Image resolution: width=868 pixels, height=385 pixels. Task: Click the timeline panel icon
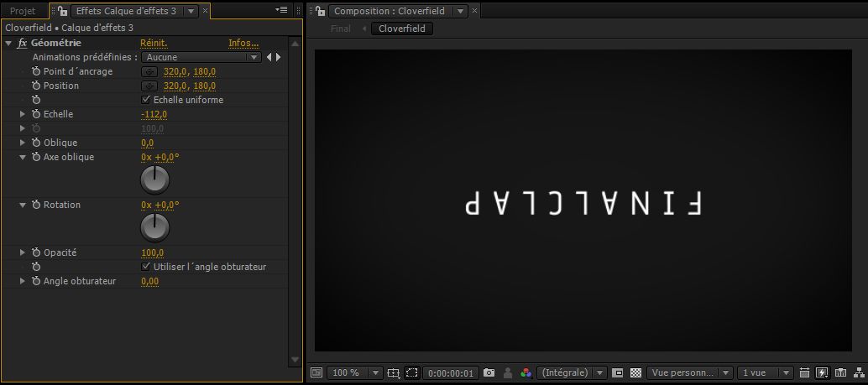(841, 372)
